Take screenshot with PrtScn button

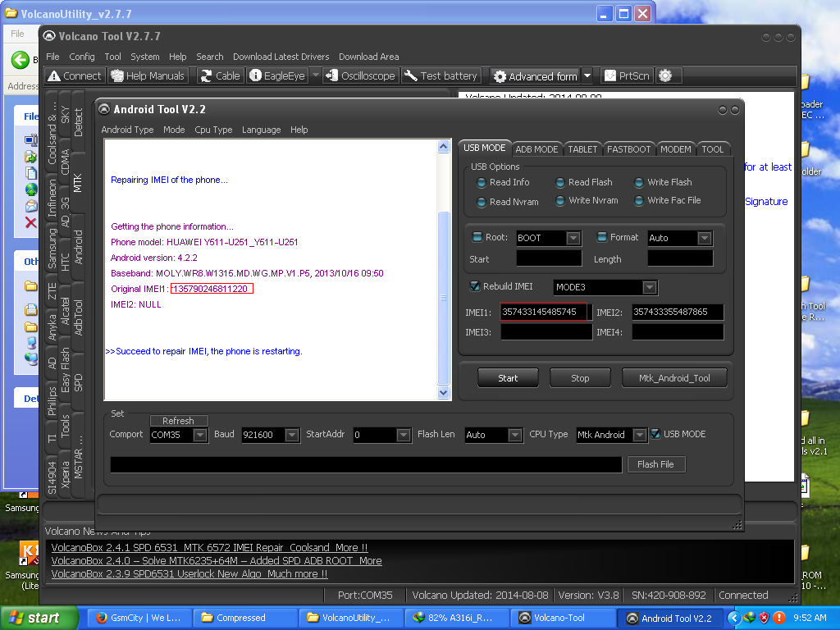coord(627,75)
